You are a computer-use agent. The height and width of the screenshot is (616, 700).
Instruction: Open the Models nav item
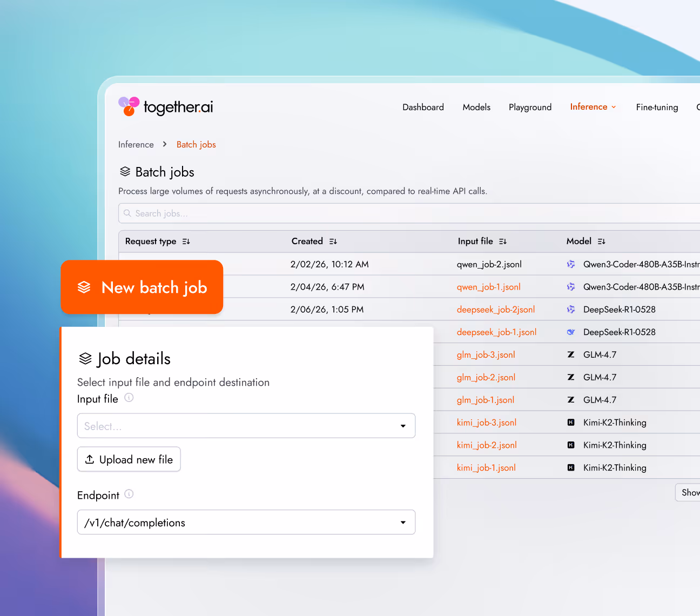tap(476, 107)
